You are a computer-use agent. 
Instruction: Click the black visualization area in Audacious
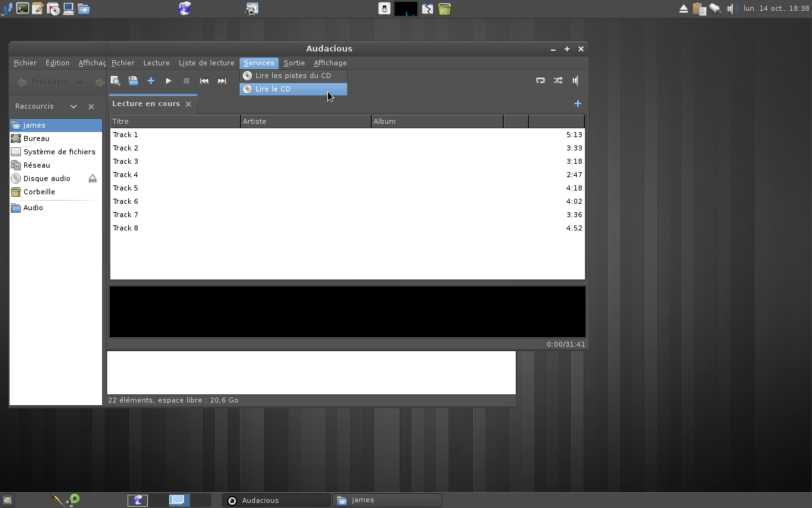348,312
